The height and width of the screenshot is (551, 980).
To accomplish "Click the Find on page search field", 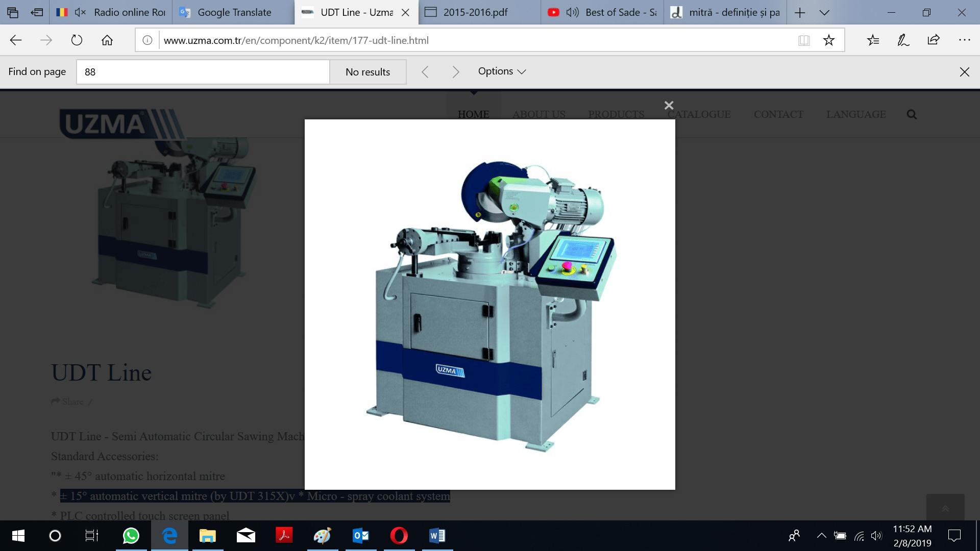I will pyautogui.click(x=203, y=72).
